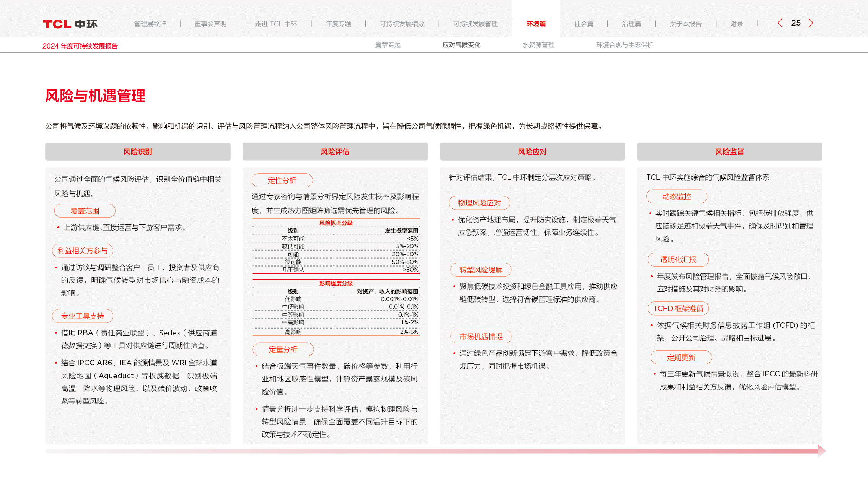The width and height of the screenshot is (868, 488).
Task: Click the TCL 中环 logo
Action: tap(70, 24)
